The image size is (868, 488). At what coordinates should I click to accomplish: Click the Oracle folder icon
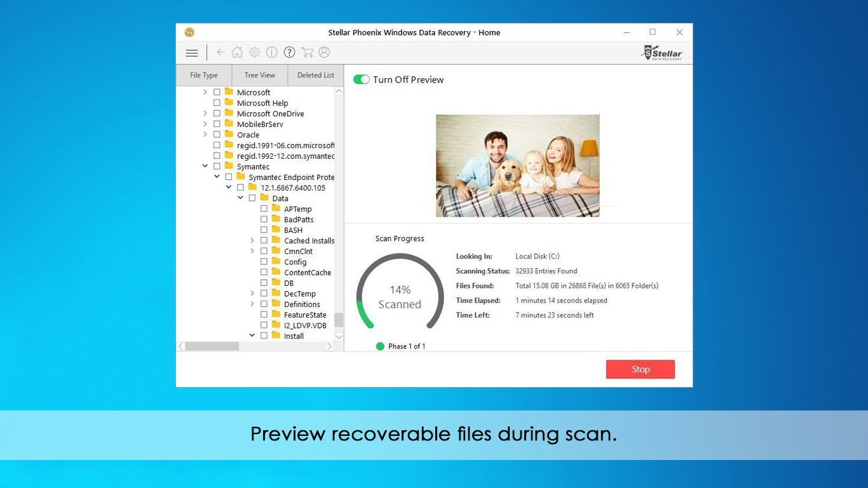[x=229, y=134]
